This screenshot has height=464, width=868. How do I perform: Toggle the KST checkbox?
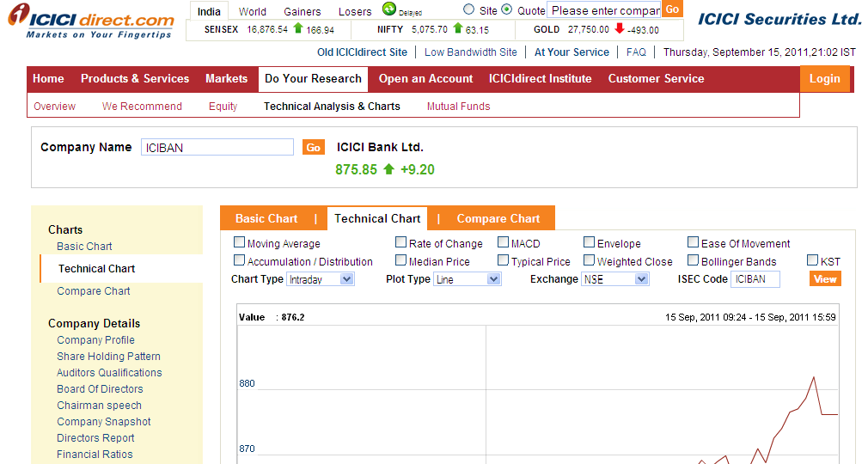click(x=813, y=259)
